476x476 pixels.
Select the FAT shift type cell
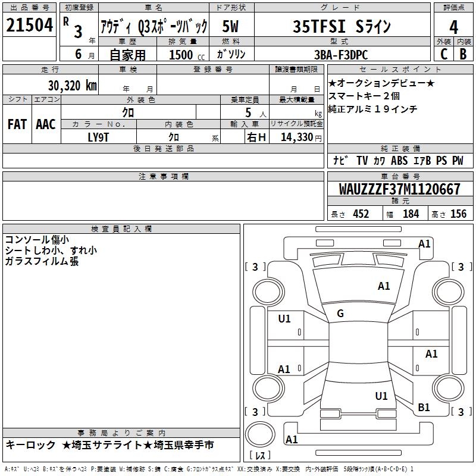(x=17, y=124)
